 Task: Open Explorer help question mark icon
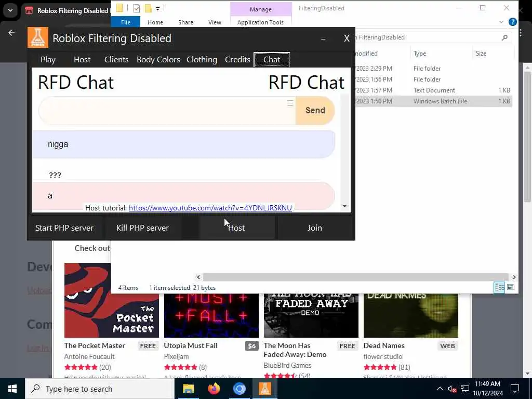click(513, 22)
